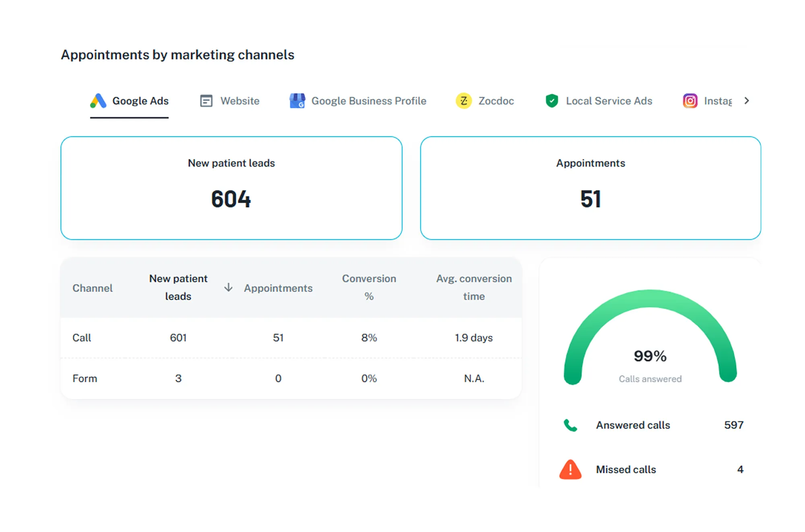Click the green Local Service Ads shield
Image resolution: width=805 pixels, height=532 pixels.
(x=551, y=101)
